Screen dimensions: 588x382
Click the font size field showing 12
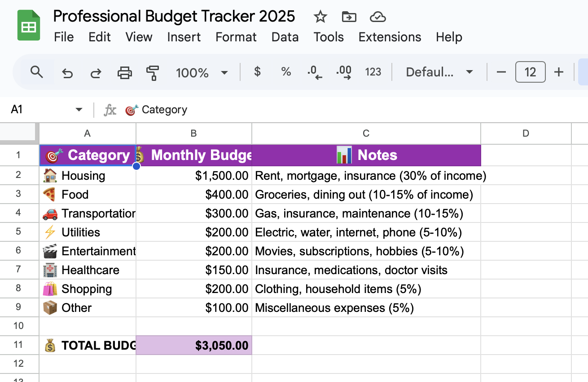pyautogui.click(x=531, y=72)
